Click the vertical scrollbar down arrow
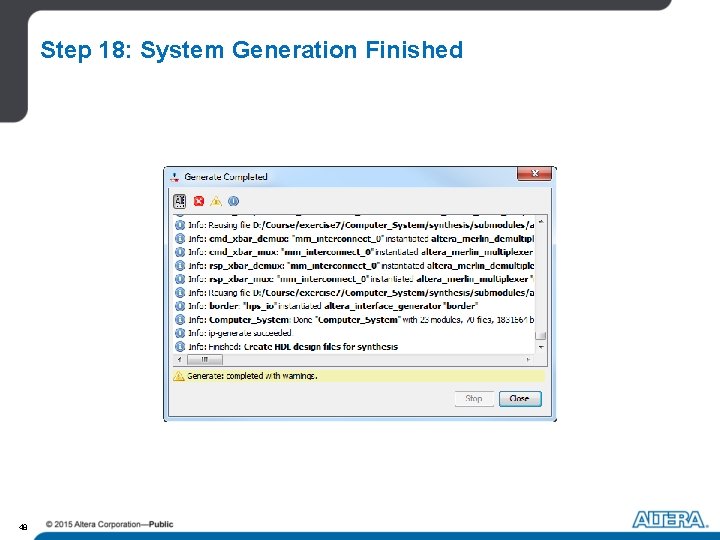Screen dimensions: 720x540 [x=541, y=347]
